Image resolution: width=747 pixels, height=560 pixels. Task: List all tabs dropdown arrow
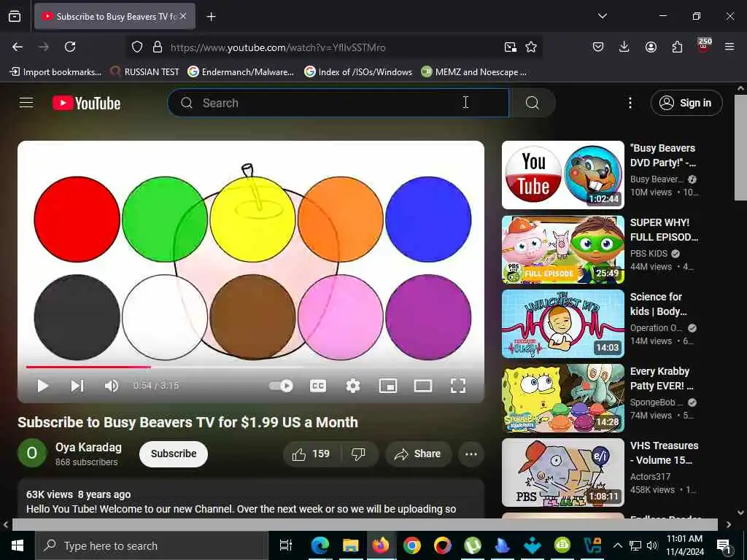coord(602,16)
